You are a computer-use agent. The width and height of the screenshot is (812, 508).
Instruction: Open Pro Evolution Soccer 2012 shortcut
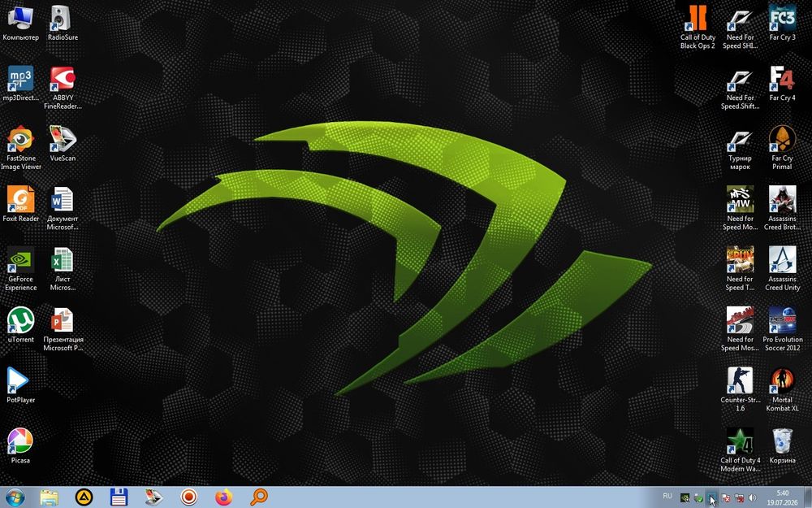[x=782, y=329]
